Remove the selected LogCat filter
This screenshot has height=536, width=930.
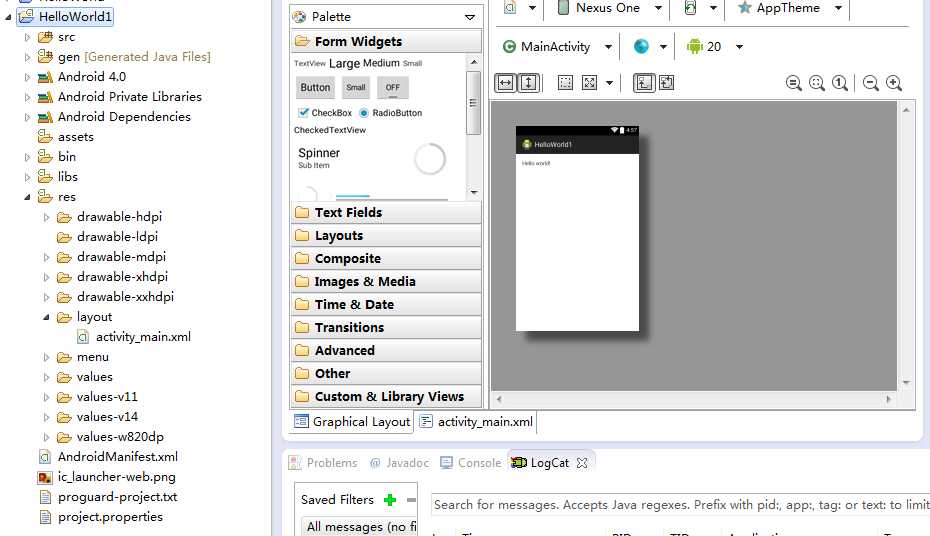click(x=411, y=500)
